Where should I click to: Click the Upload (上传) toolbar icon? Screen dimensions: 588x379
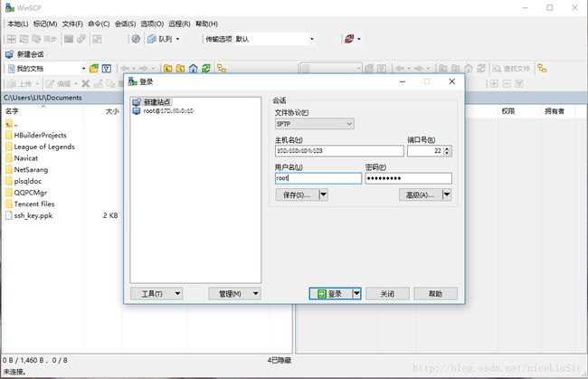20,83
